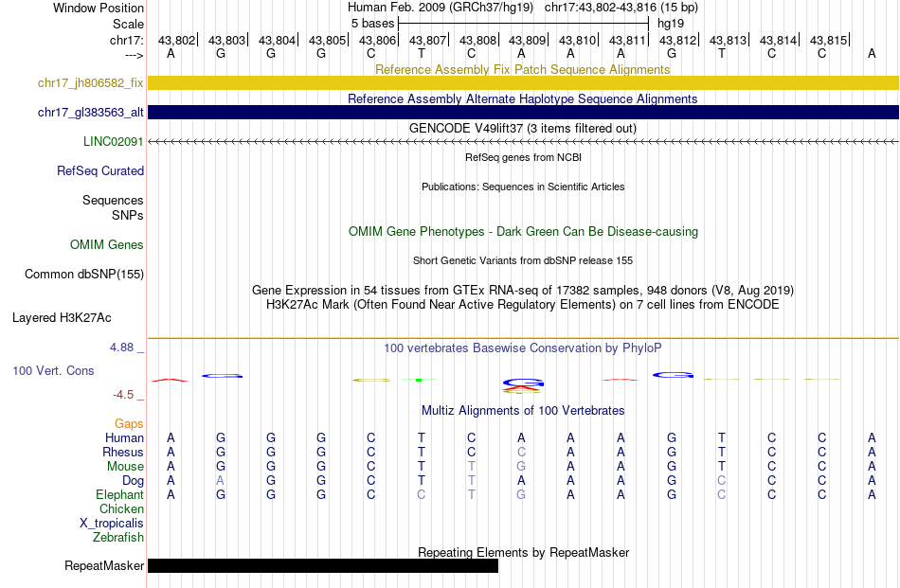
Task: Click the 100 Vert. Cons track label
Action: pyautogui.click(x=53, y=371)
